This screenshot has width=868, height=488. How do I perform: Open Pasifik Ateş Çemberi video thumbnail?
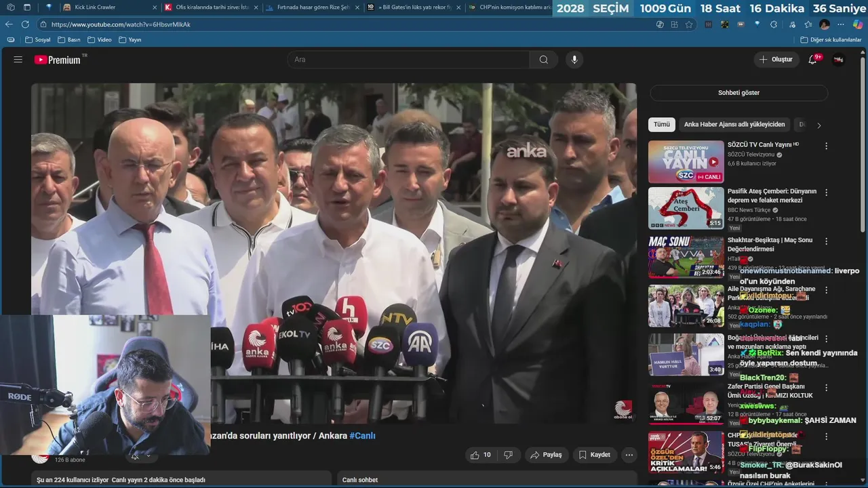click(x=686, y=208)
